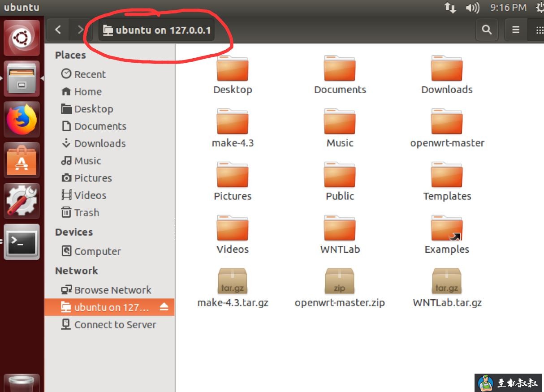Screen dimensions: 544x392
Task: Open the sound volume indicator
Action: [x=472, y=7]
